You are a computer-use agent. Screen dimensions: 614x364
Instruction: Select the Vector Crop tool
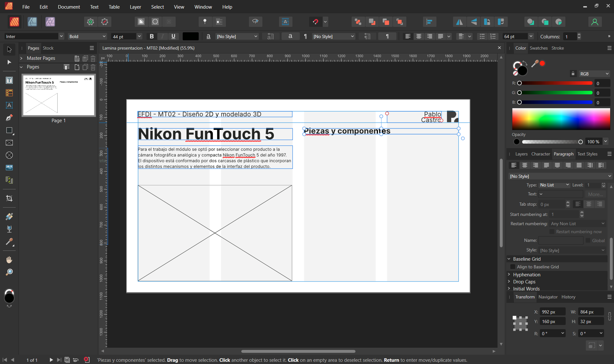tap(9, 198)
